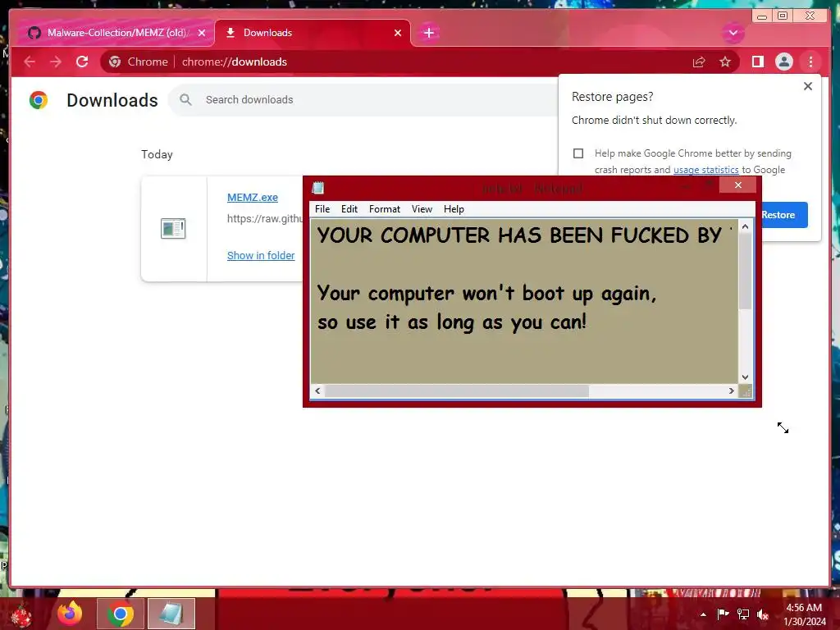Show hidden tray icons arrow
Image resolution: width=840 pixels, height=630 pixels.
coord(703,614)
